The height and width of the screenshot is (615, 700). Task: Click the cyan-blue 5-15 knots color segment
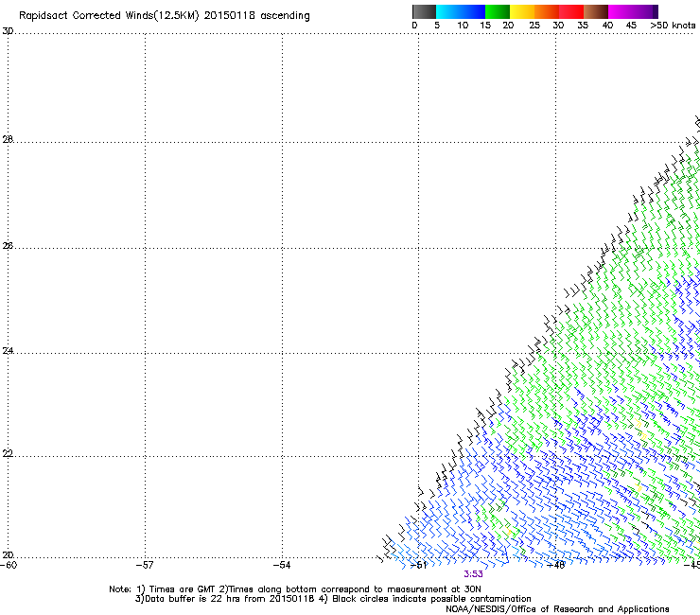coord(461,11)
